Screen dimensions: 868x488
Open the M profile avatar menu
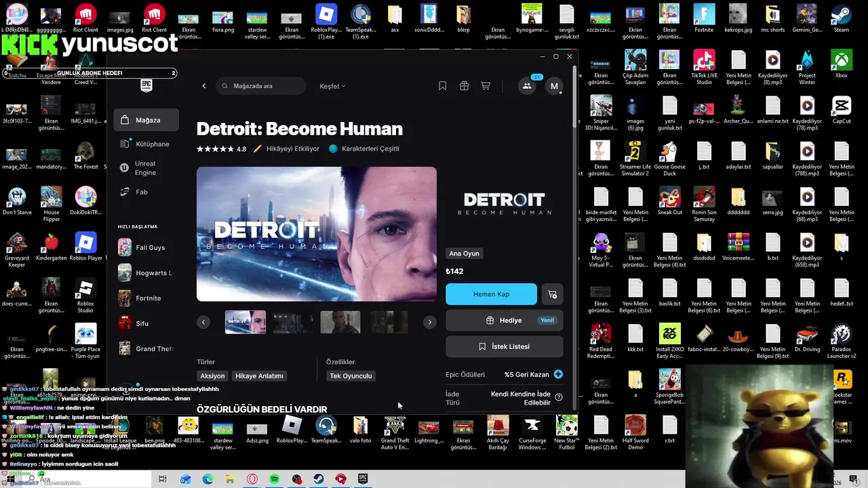point(554,86)
